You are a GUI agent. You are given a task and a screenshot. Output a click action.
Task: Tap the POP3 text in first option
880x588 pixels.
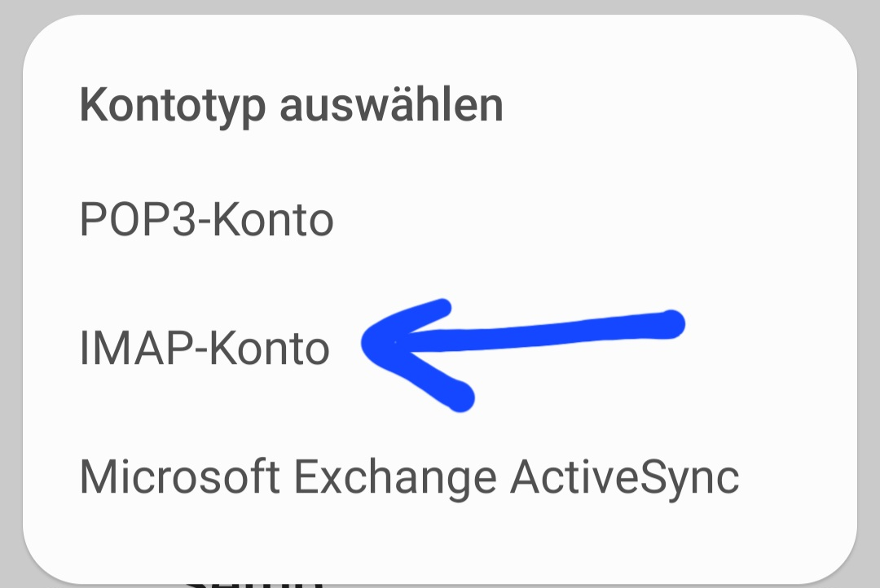pos(137,219)
